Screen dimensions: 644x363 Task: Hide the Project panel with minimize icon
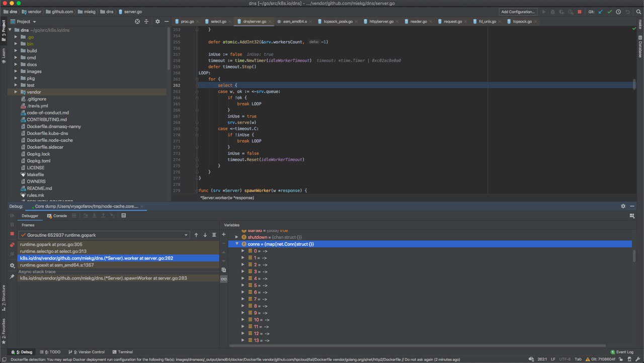[166, 22]
